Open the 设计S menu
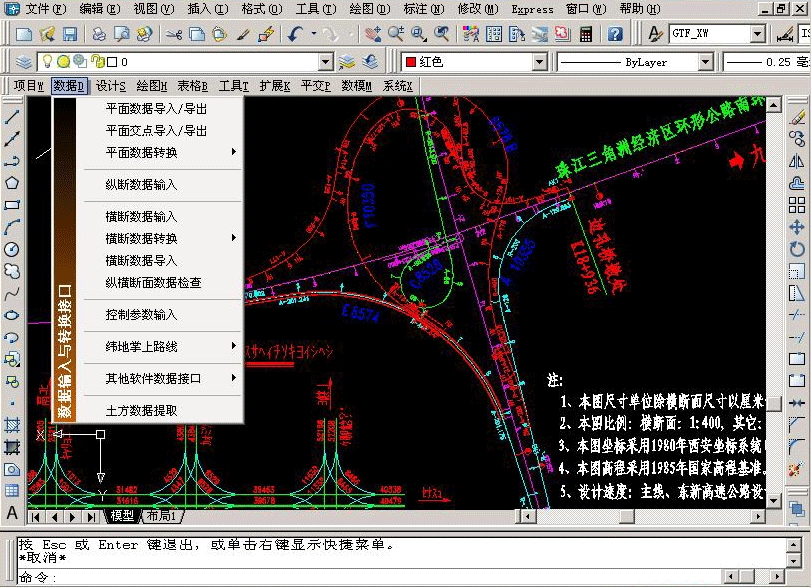 (111, 86)
